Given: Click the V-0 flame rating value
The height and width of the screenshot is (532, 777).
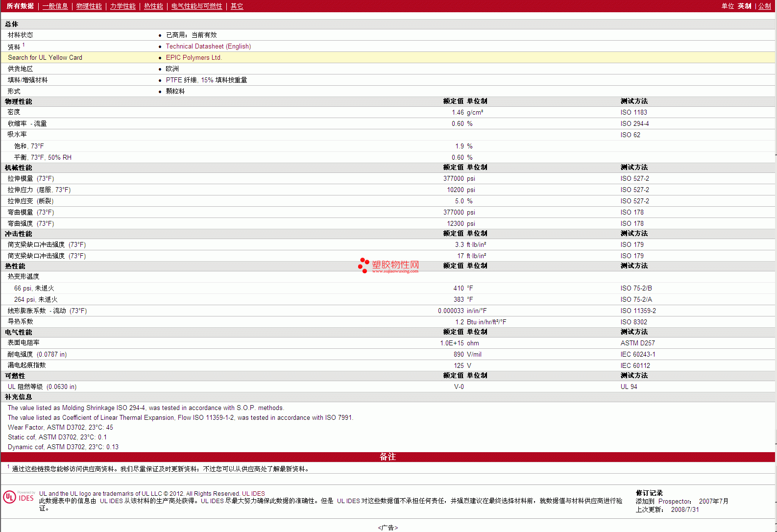Looking at the screenshot, I should pyautogui.click(x=459, y=387).
